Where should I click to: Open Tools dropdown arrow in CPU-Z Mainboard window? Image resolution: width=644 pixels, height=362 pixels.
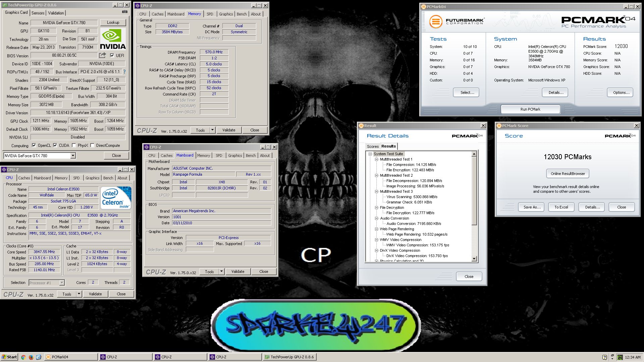[221, 271]
